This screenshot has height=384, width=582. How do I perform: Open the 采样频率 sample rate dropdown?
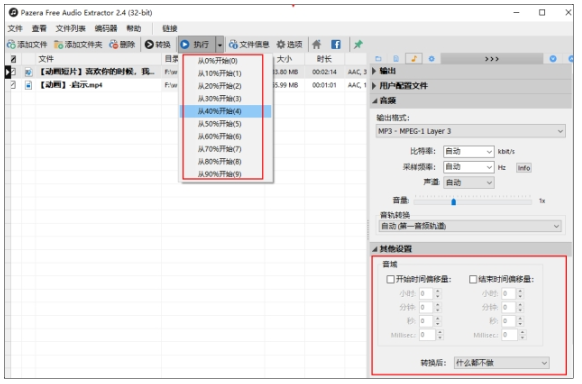coord(468,167)
